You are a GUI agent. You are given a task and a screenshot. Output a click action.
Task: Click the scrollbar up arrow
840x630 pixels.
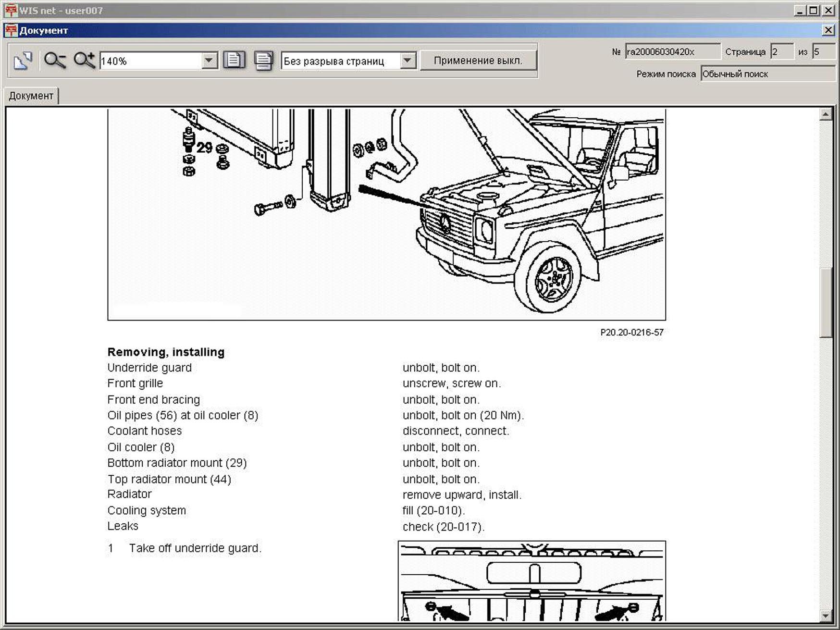pos(826,114)
